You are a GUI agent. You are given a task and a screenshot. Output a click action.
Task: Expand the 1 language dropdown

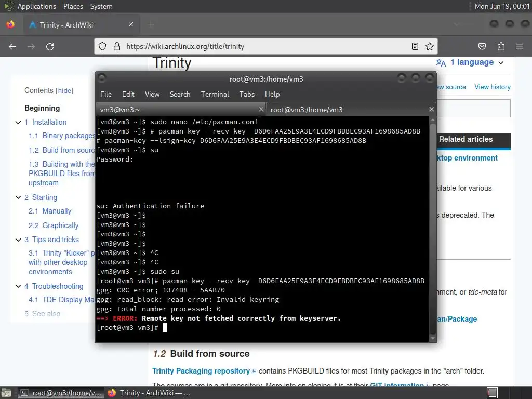coord(477,62)
